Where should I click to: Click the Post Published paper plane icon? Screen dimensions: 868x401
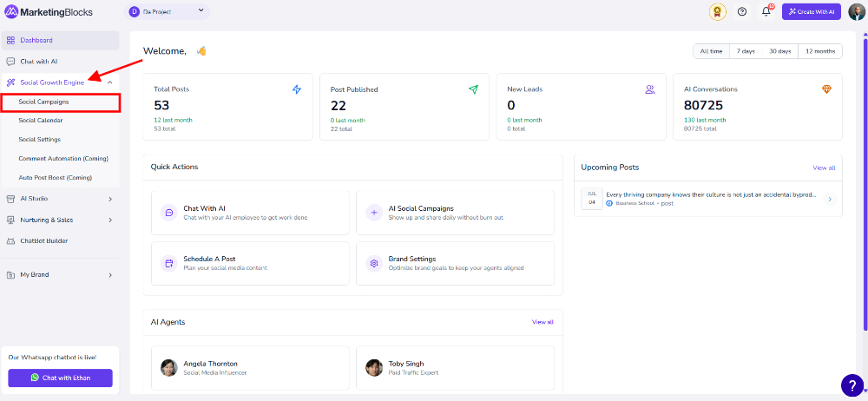point(473,89)
